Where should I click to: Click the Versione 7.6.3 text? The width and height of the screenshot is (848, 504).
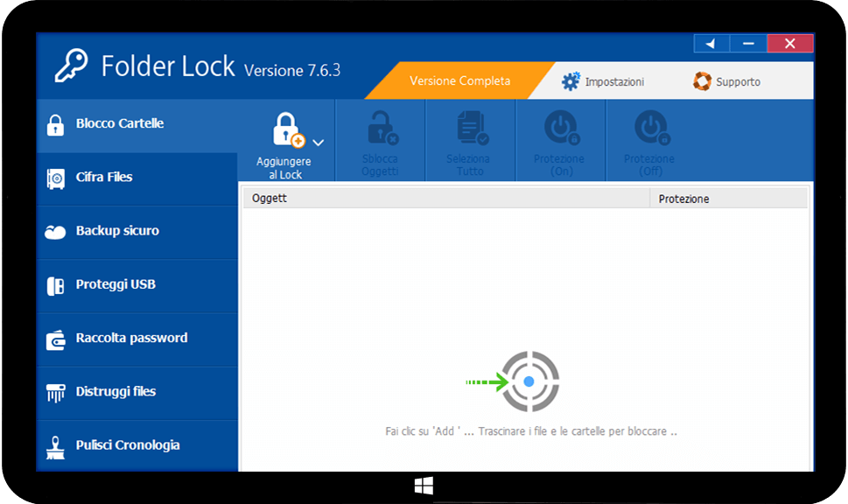(x=292, y=70)
